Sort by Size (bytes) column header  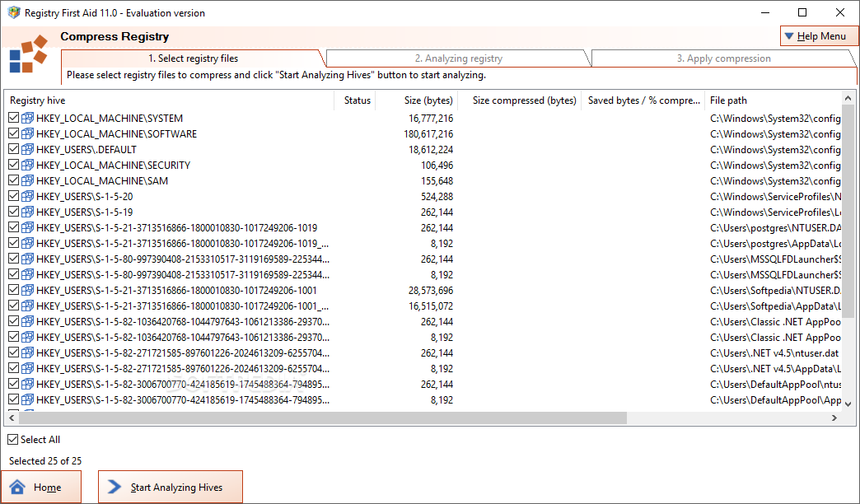[417, 100]
